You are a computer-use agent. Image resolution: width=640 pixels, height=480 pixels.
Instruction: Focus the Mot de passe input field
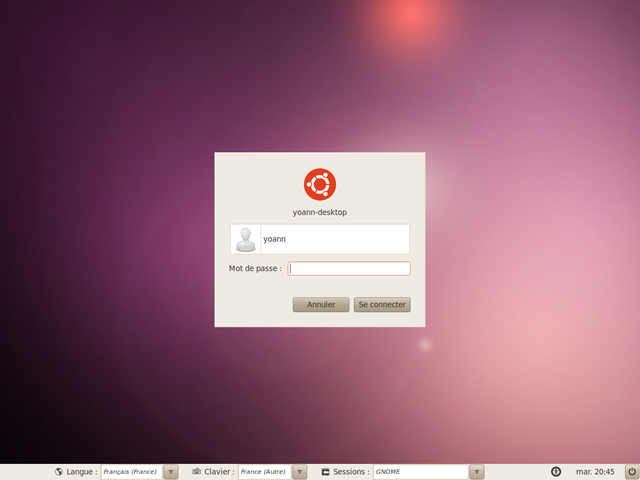pos(349,269)
